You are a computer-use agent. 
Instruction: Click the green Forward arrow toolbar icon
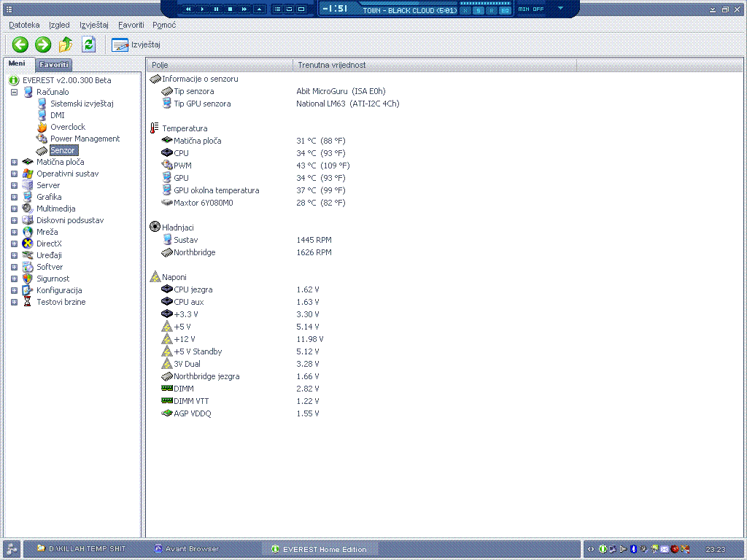click(43, 44)
